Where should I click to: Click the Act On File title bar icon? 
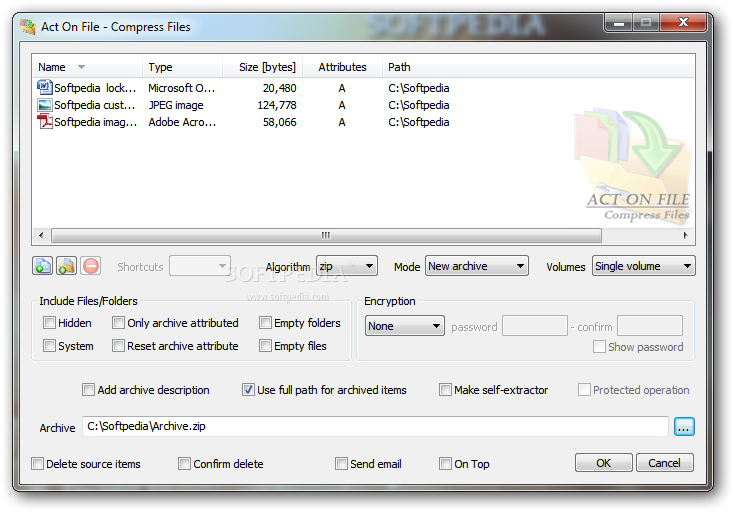coord(28,26)
